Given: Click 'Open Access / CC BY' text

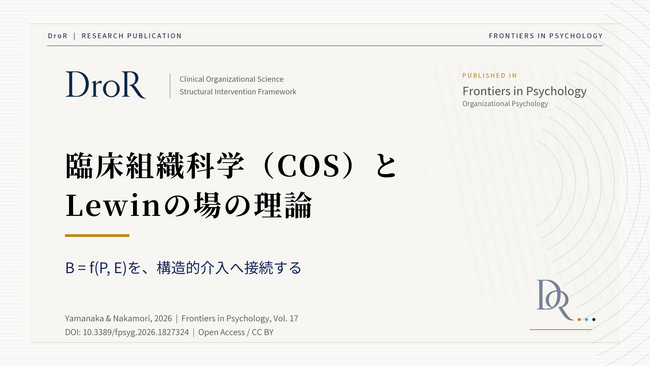Looking at the screenshot, I should click(236, 332).
